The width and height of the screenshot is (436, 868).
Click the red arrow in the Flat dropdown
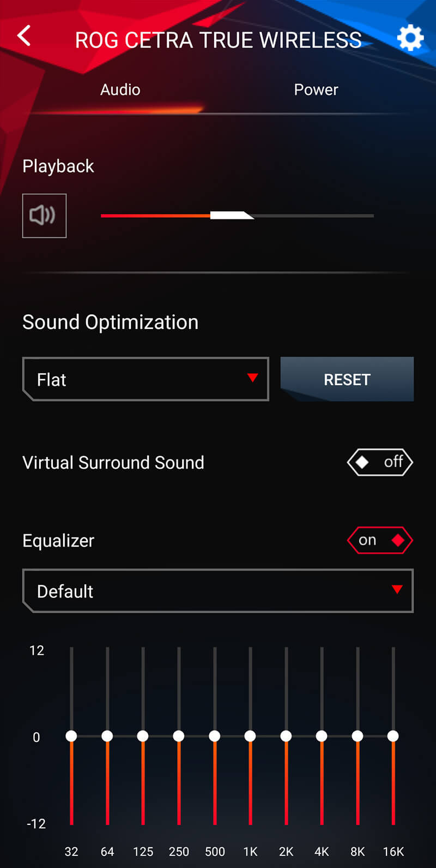tap(252, 378)
